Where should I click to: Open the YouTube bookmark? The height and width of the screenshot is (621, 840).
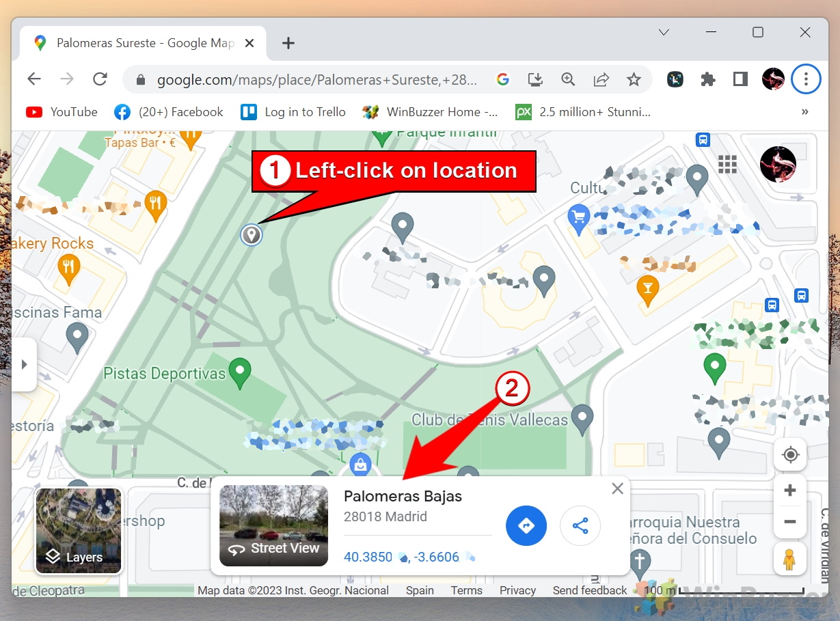coord(62,112)
